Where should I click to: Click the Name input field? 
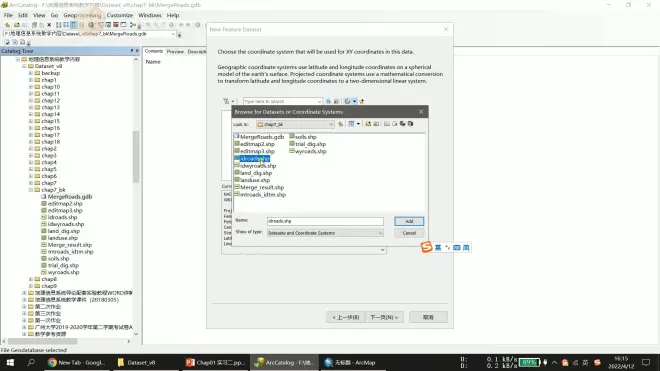coord(325,221)
